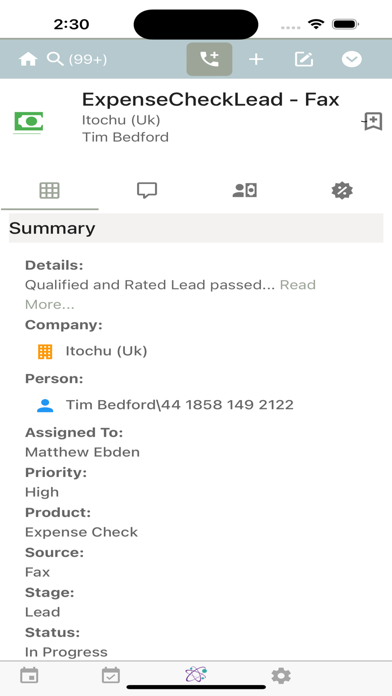Screen dimensions: 392x696
Task: Tap the green money opportunity icon
Action: click(x=28, y=121)
